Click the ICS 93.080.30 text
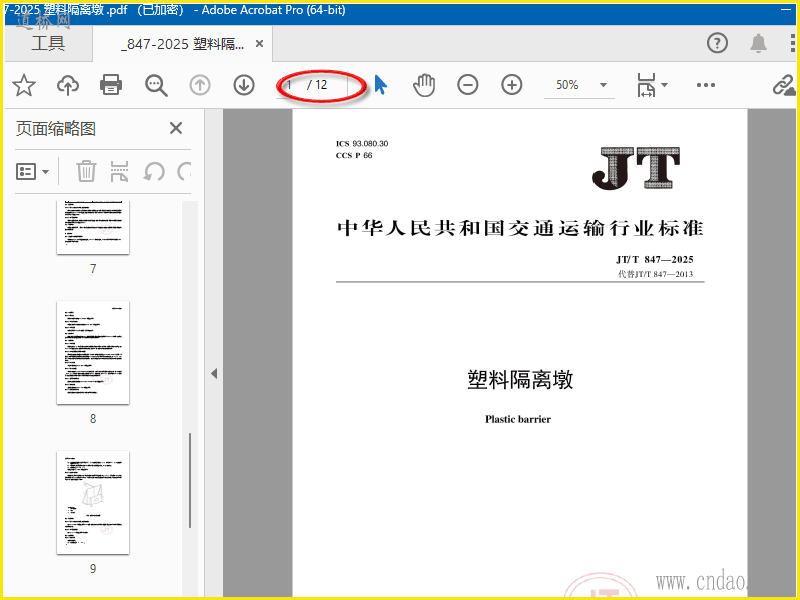The height and width of the screenshot is (600, 800). [x=362, y=143]
